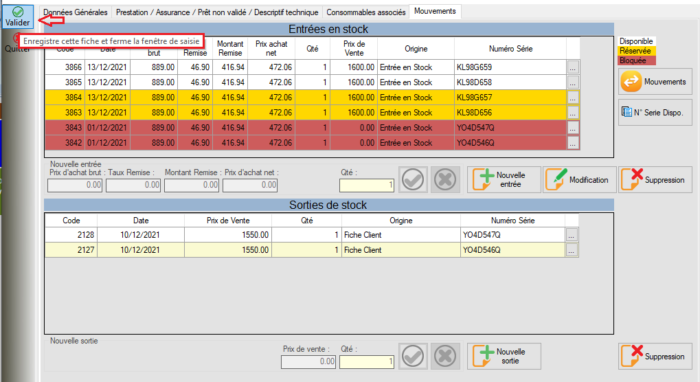Select entry row code 3866
Image resolution: width=700 pixels, height=382 pixels.
click(312, 67)
